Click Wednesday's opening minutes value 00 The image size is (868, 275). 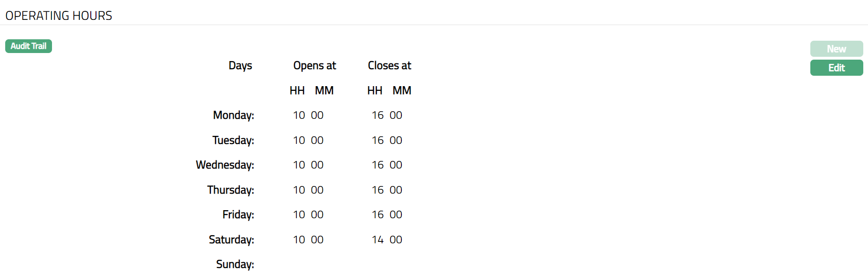[317, 165]
